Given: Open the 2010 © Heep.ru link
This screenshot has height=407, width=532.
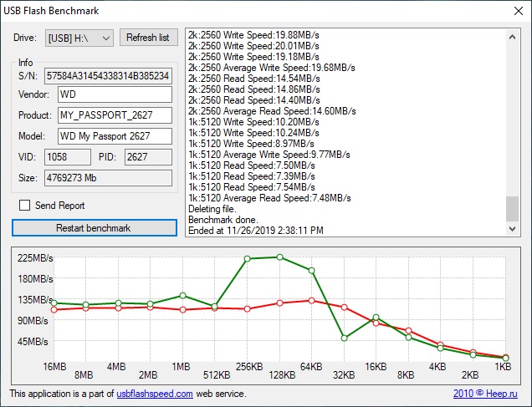Looking at the screenshot, I should 485,394.
